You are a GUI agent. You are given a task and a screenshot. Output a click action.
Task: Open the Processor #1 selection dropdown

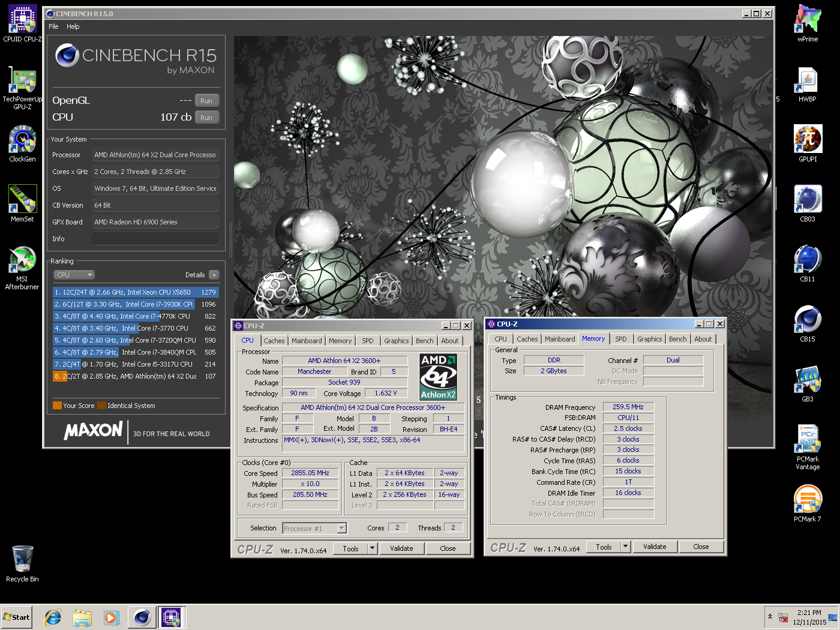click(x=315, y=529)
